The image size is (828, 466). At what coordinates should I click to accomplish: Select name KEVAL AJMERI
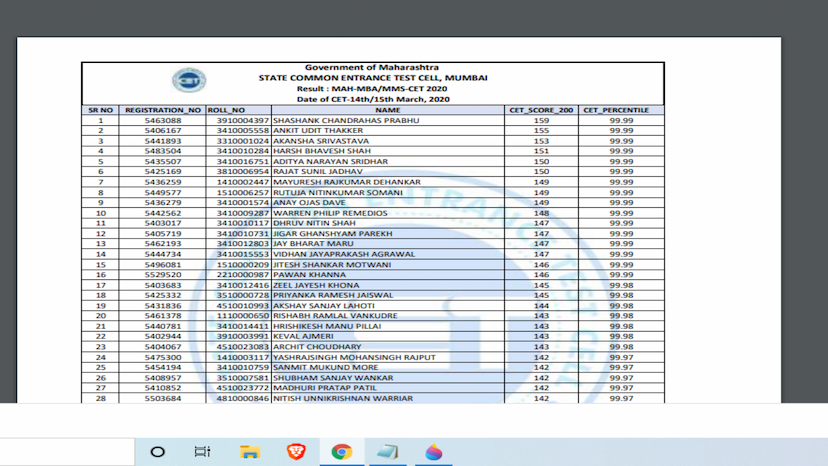(303, 337)
